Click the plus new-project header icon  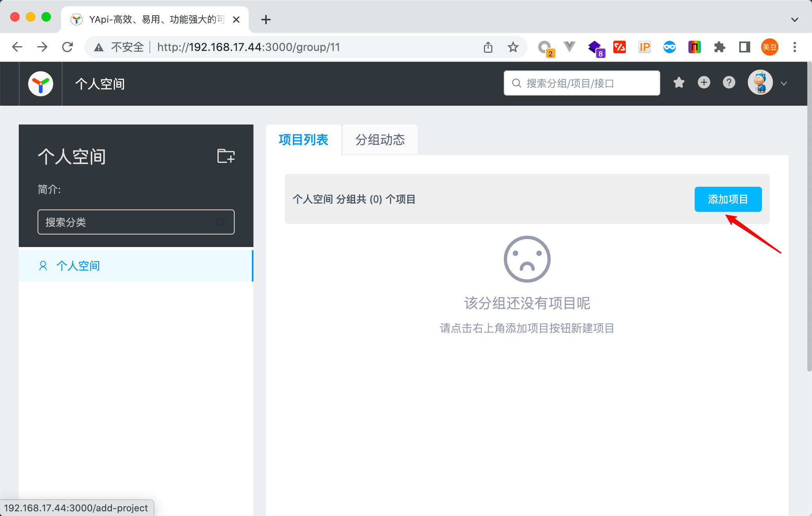click(704, 83)
